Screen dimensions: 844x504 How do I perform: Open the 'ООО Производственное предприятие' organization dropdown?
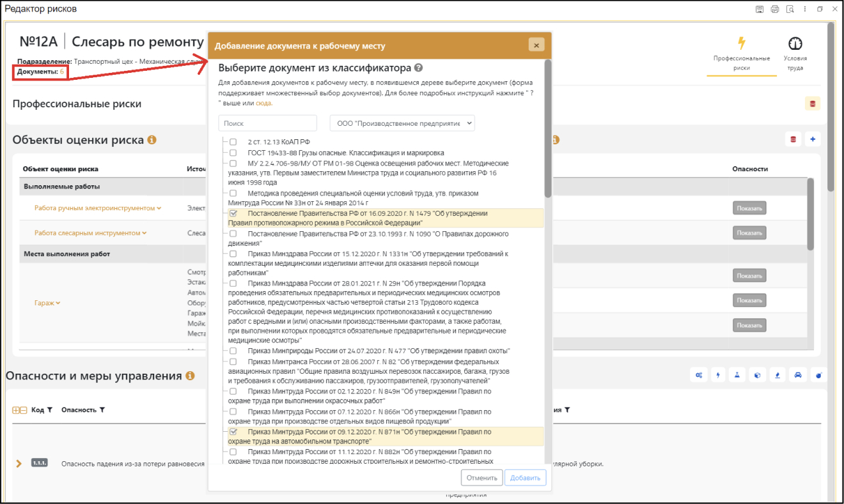pos(402,123)
